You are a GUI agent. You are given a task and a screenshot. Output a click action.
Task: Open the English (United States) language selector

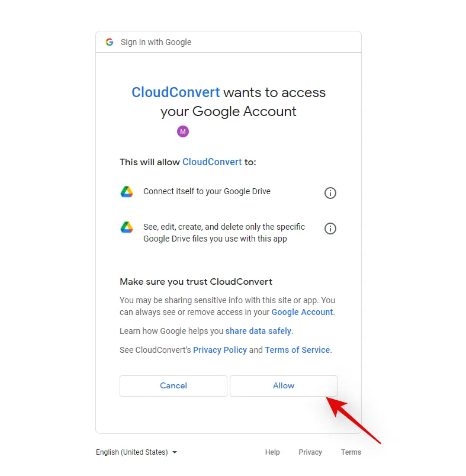tap(136, 452)
